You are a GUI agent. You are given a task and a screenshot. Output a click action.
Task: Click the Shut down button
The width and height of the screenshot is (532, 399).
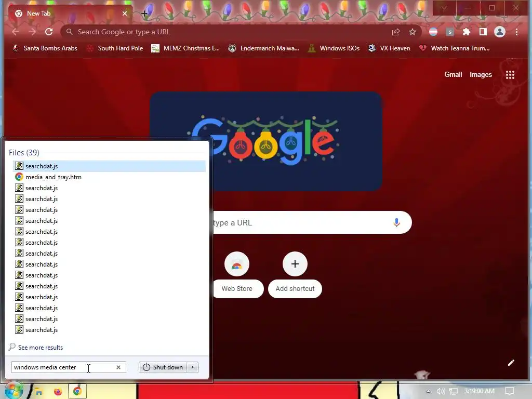[163, 367]
